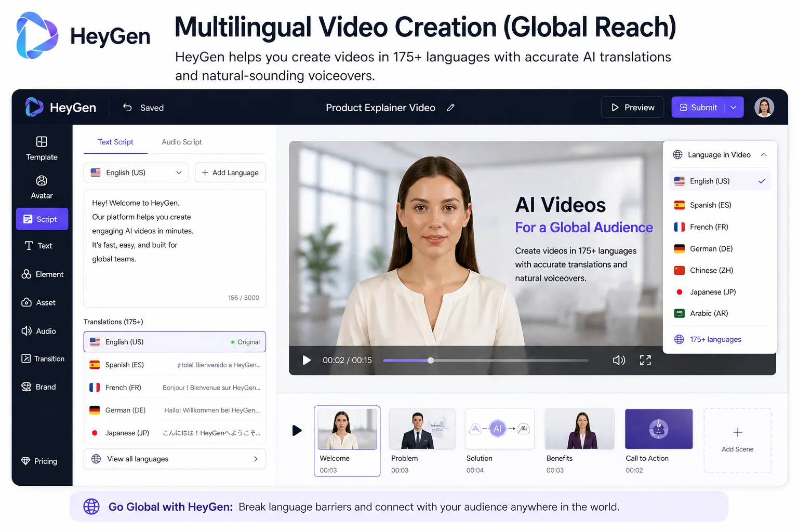Image resolution: width=798 pixels, height=532 pixels.
Task: Click the Saved status text
Action: 152,108
